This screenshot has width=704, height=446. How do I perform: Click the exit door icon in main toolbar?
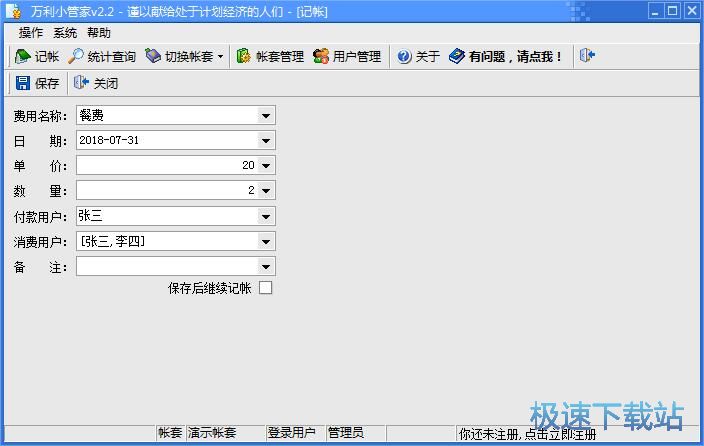point(587,56)
